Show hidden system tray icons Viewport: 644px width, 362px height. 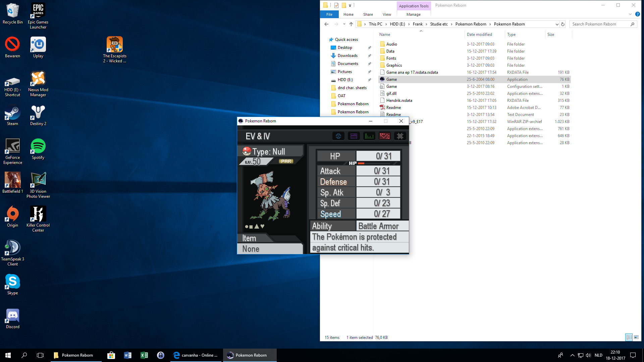click(573, 355)
